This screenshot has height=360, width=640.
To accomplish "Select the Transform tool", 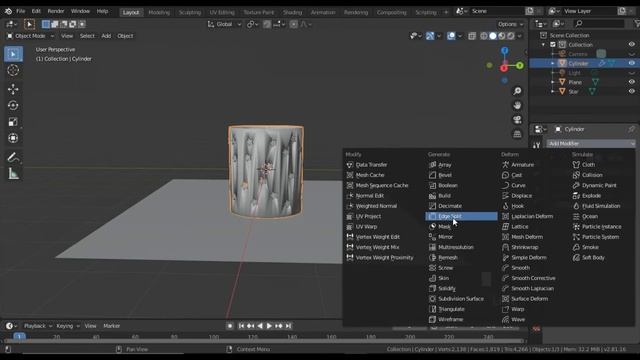I will 13,138.
